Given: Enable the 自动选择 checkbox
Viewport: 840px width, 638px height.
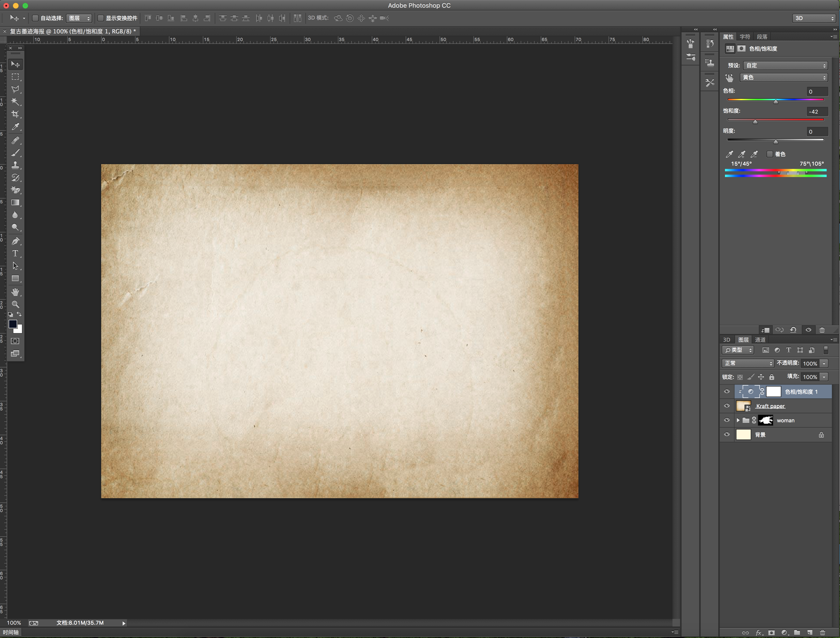Looking at the screenshot, I should pyautogui.click(x=35, y=18).
